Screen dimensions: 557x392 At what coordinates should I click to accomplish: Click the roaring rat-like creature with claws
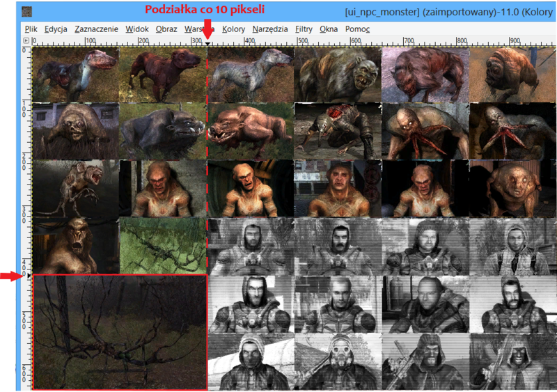click(76, 189)
